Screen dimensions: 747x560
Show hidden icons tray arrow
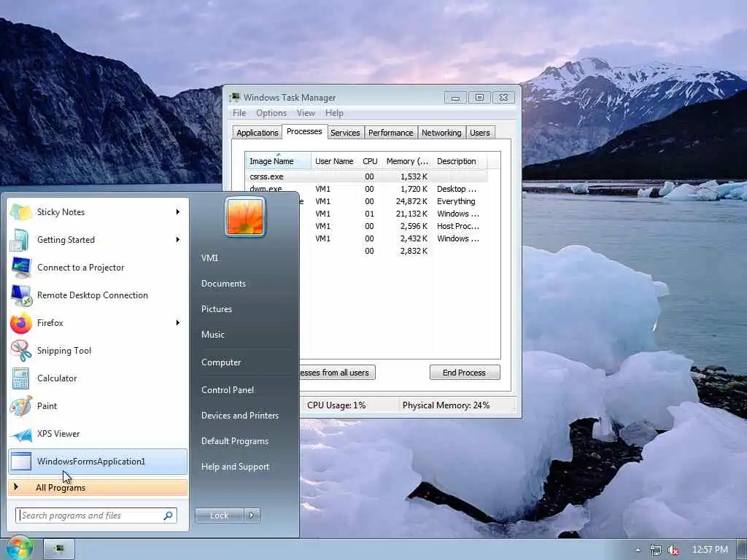pyautogui.click(x=638, y=550)
